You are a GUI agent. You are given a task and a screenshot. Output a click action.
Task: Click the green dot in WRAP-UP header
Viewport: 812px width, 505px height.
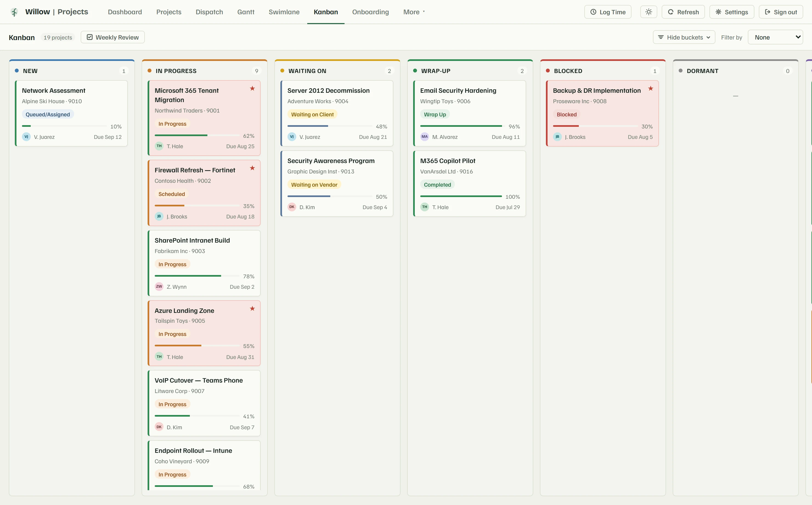[x=415, y=71]
